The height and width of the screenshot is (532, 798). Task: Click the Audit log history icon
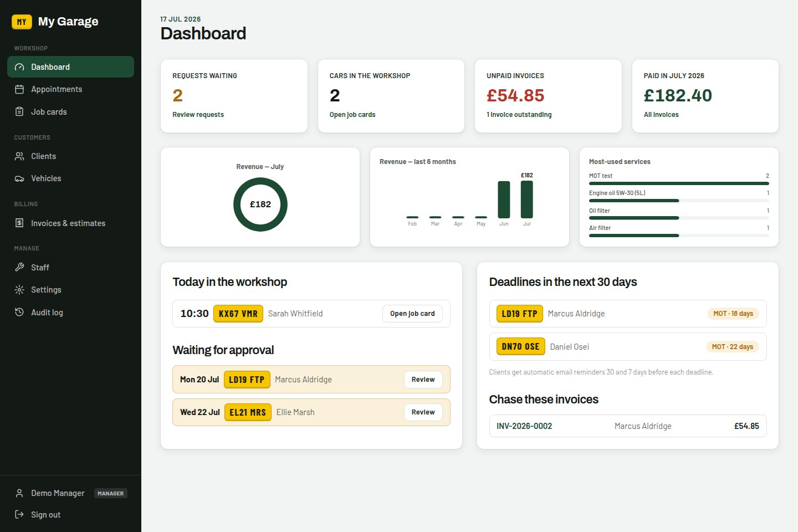pyautogui.click(x=19, y=313)
